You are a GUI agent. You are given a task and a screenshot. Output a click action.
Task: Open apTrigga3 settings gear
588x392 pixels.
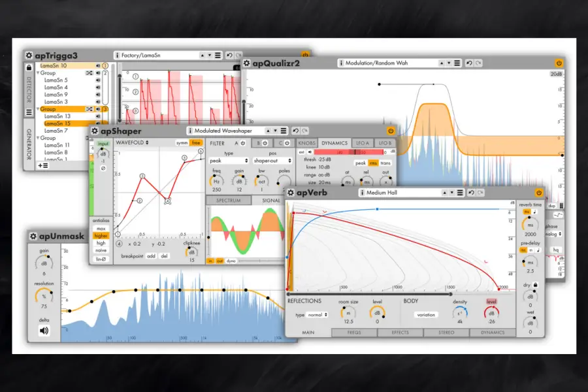[x=29, y=56]
